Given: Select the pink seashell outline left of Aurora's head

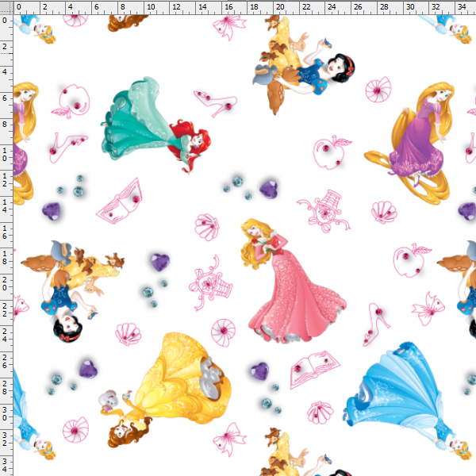Looking at the screenshot, I should pyautogui.click(x=207, y=223).
